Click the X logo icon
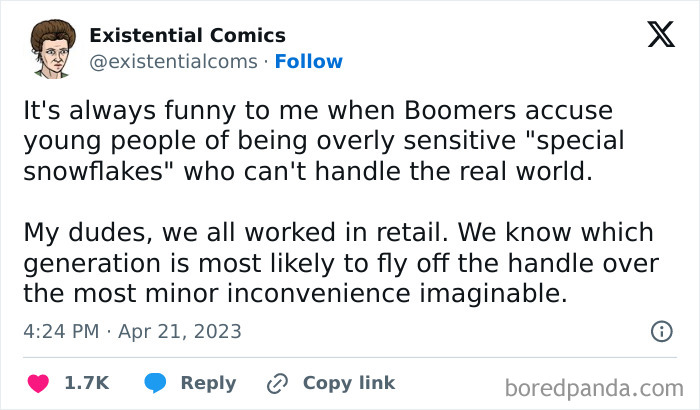700x410 pixels. point(660,36)
